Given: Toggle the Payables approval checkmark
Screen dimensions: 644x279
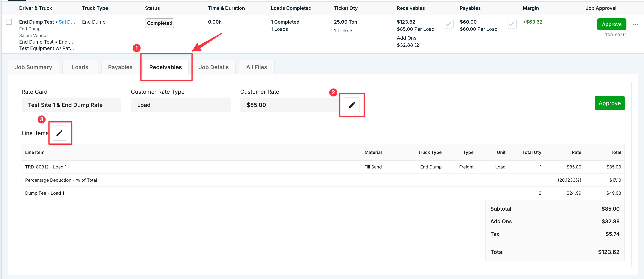Looking at the screenshot, I should coord(512,24).
